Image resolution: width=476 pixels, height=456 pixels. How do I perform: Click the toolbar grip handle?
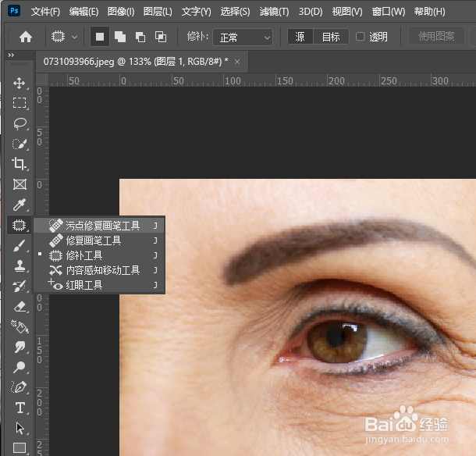(x=20, y=64)
